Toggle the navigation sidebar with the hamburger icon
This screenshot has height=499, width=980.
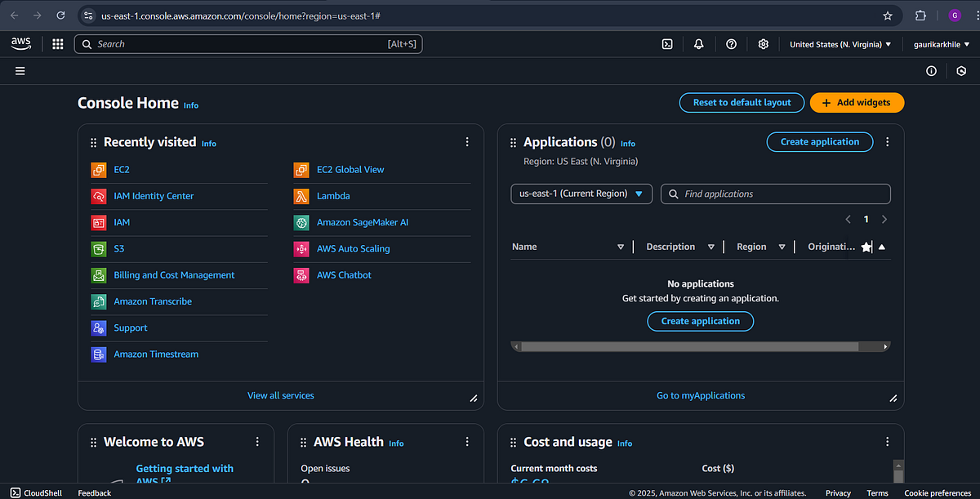(x=20, y=71)
